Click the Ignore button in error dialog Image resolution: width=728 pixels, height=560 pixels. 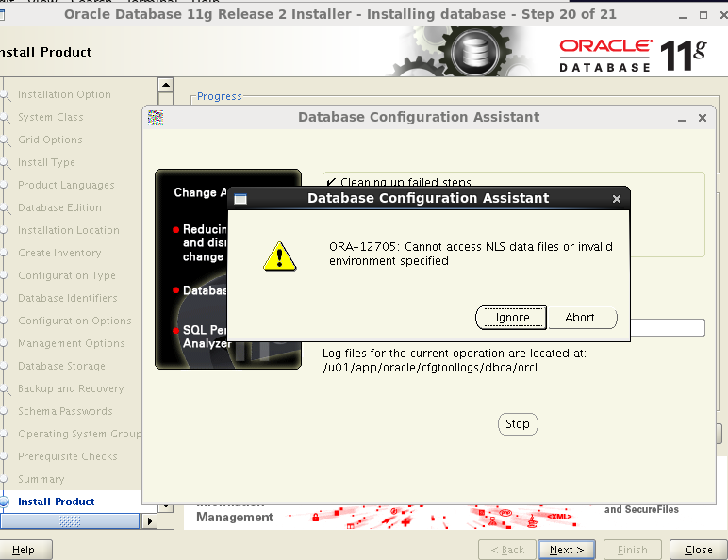(x=512, y=318)
